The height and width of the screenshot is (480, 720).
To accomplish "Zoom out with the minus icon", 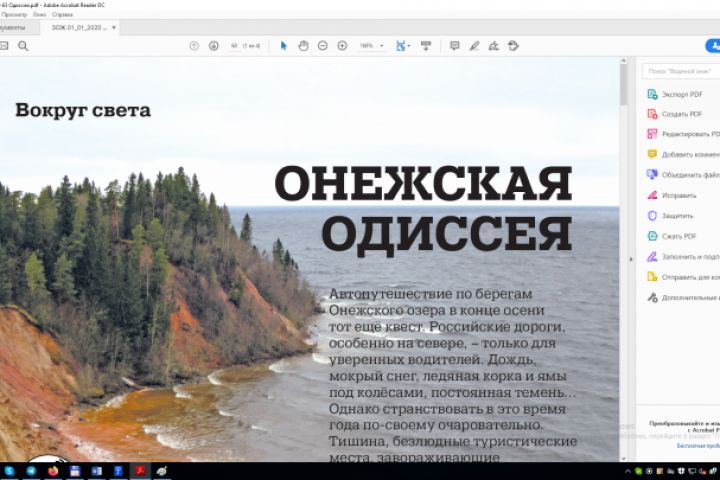I will 323,46.
